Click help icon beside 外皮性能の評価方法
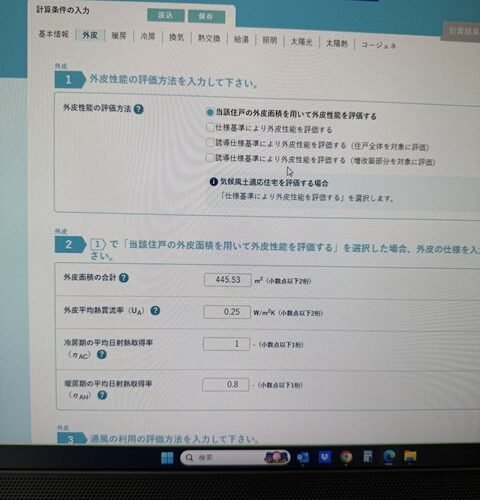 click(x=139, y=109)
